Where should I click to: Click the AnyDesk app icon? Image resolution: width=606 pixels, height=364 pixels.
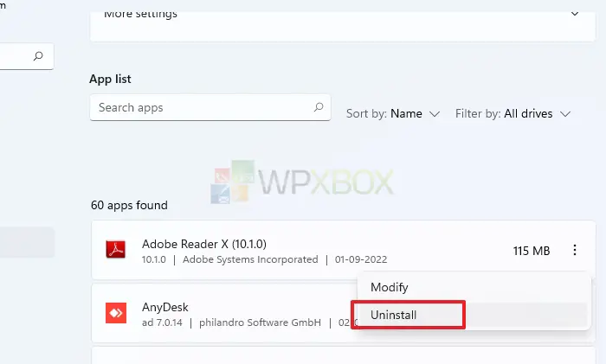pos(115,313)
